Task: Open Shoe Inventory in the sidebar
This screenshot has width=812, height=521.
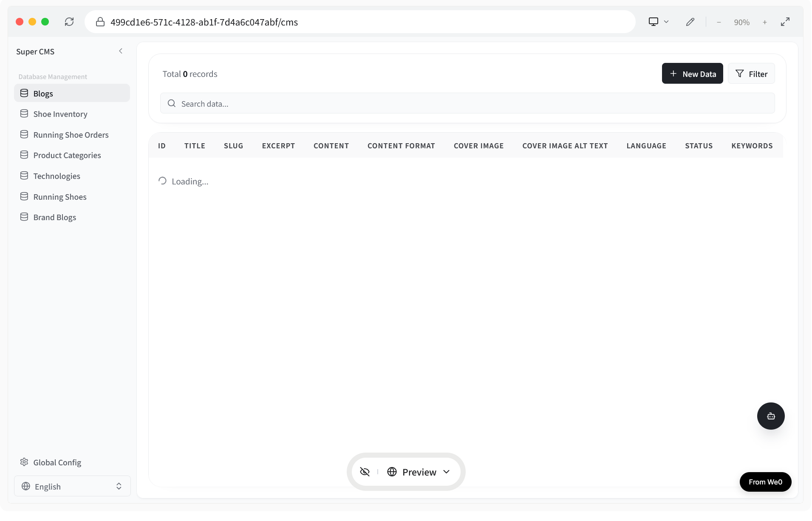Action: click(x=72, y=114)
